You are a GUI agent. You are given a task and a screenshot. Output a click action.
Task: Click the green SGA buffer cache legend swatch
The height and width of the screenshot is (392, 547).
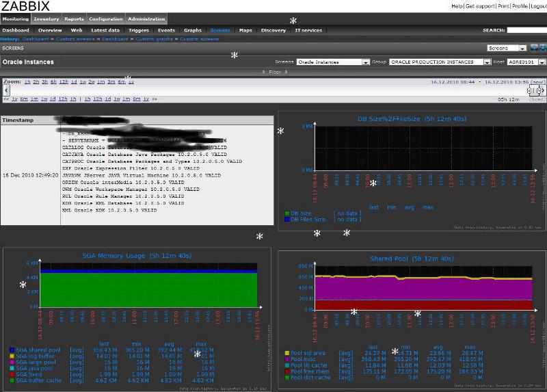pyautogui.click(x=12, y=380)
